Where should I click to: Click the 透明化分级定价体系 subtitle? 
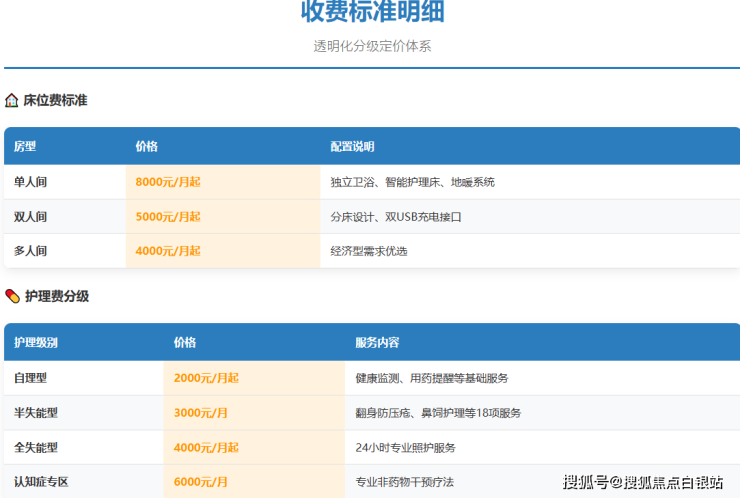[372, 46]
